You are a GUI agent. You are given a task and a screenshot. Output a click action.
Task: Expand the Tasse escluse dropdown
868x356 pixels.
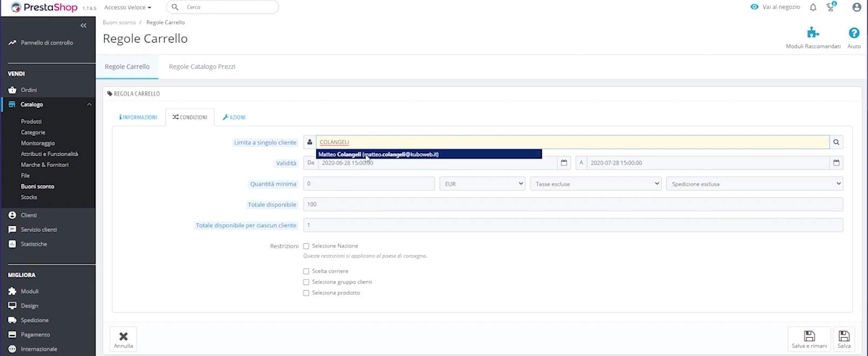pos(596,184)
